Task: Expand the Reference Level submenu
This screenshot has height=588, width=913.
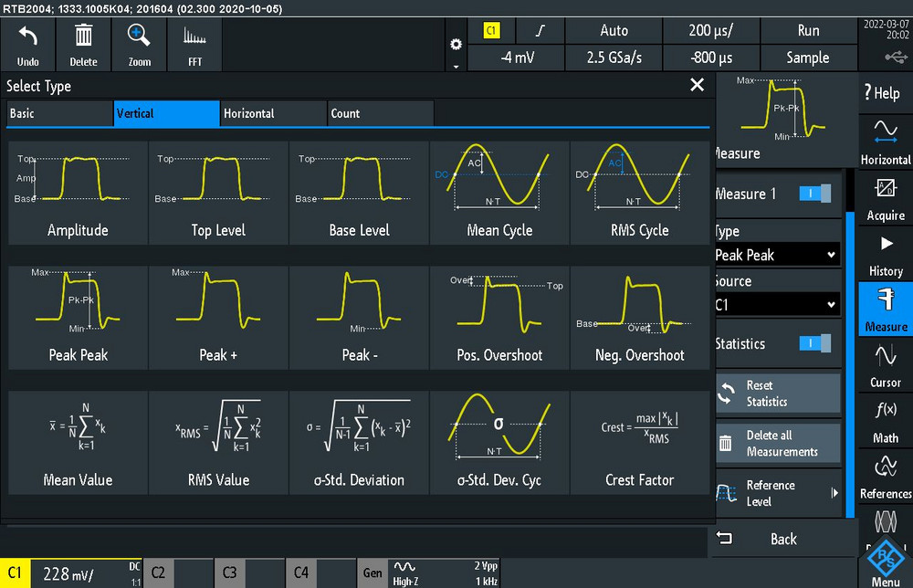Action: (778, 493)
